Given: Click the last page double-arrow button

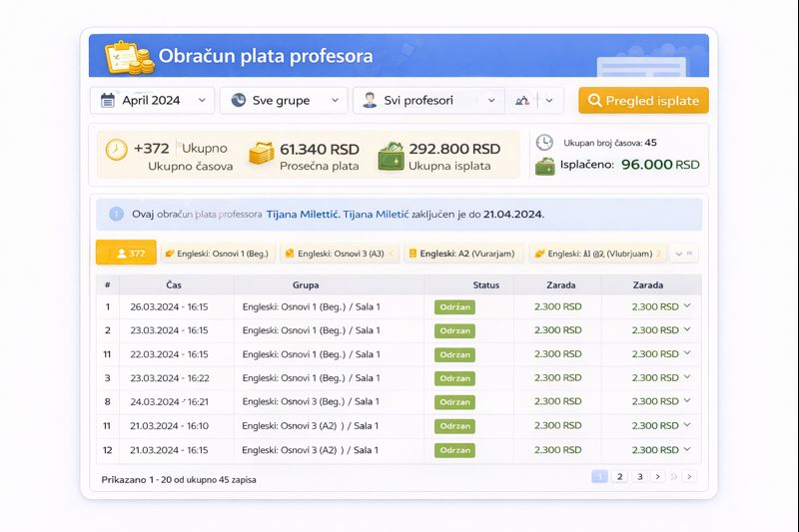Looking at the screenshot, I should point(674,476).
